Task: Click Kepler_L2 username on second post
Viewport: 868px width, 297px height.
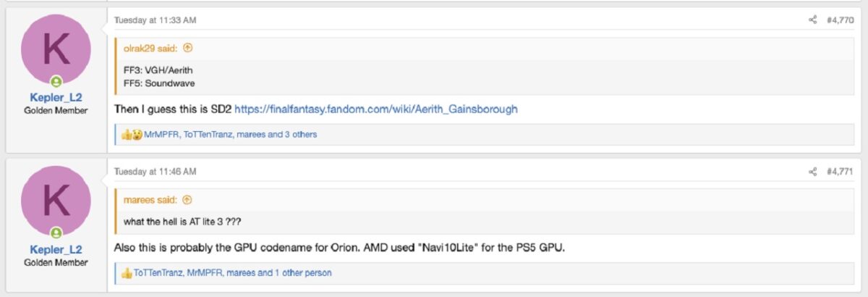Action: [x=56, y=249]
